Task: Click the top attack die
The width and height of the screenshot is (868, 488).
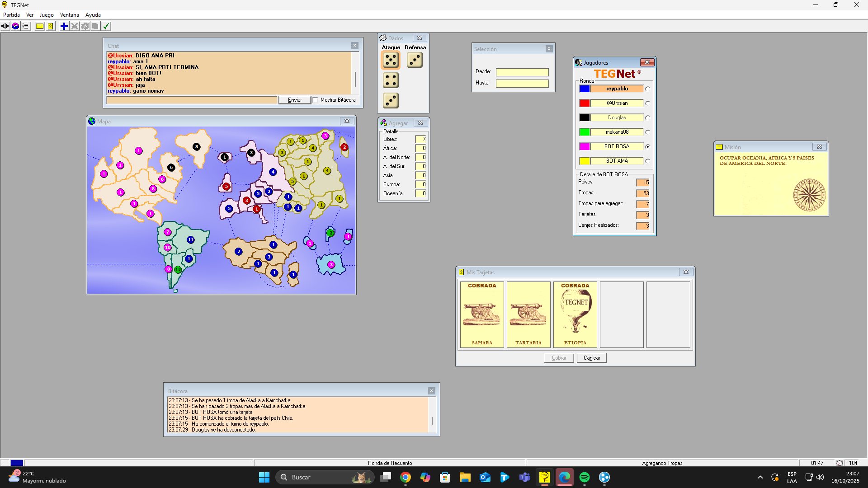Action: (x=391, y=60)
